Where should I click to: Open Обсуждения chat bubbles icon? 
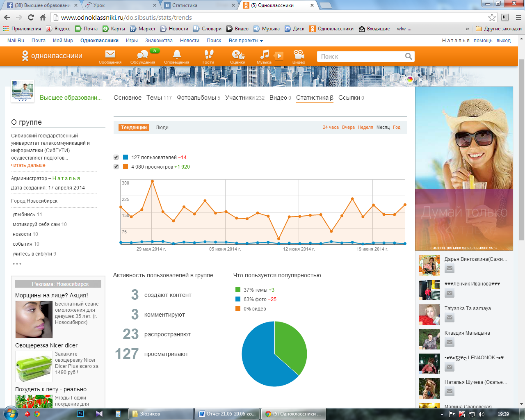(143, 55)
